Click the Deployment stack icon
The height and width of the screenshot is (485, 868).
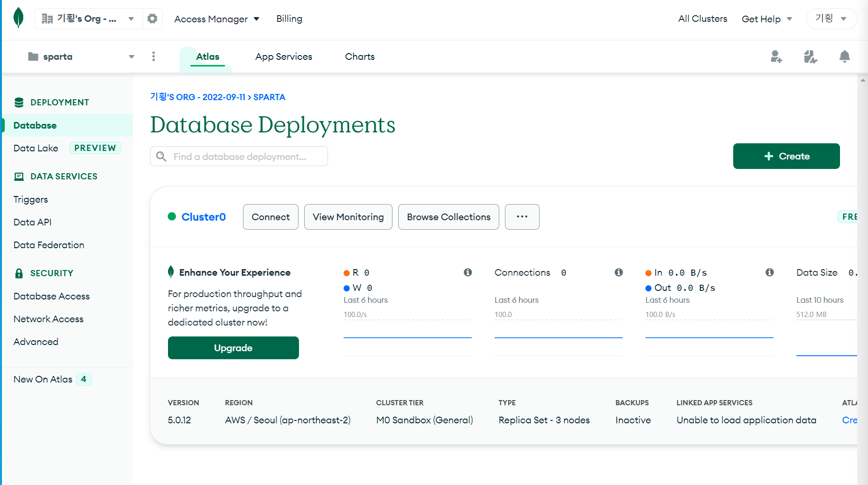19,102
